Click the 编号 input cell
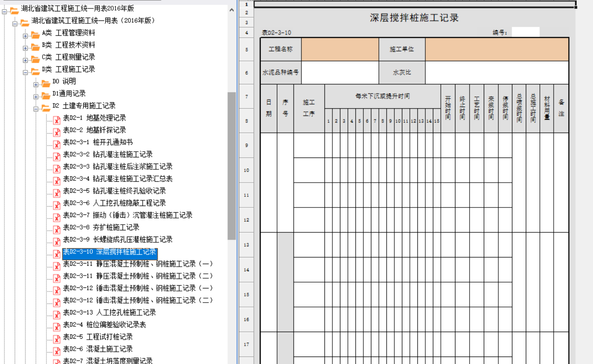This screenshot has width=593, height=364. pyautogui.click(x=526, y=32)
